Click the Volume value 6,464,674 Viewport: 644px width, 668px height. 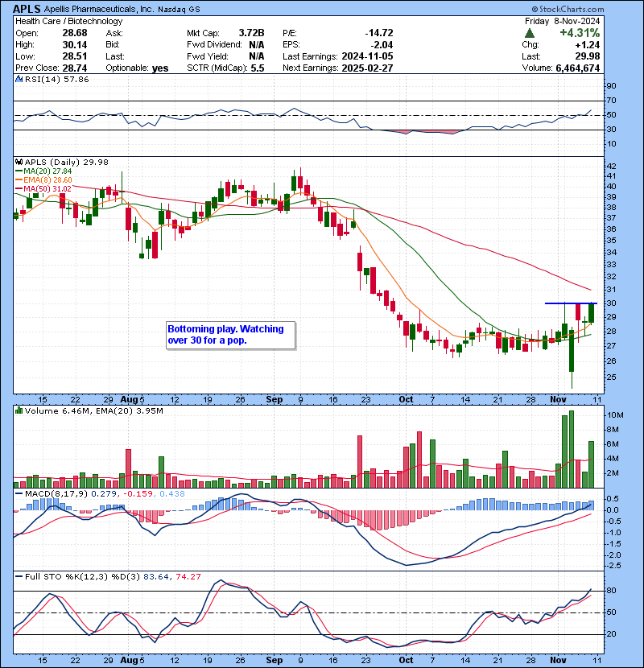pos(577,68)
